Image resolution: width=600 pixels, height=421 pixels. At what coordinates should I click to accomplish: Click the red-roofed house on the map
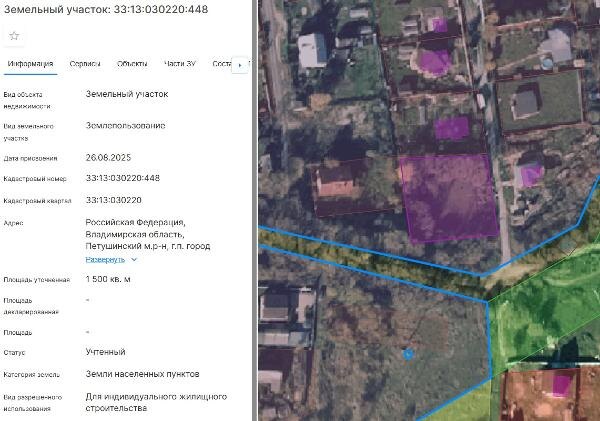tap(336, 181)
